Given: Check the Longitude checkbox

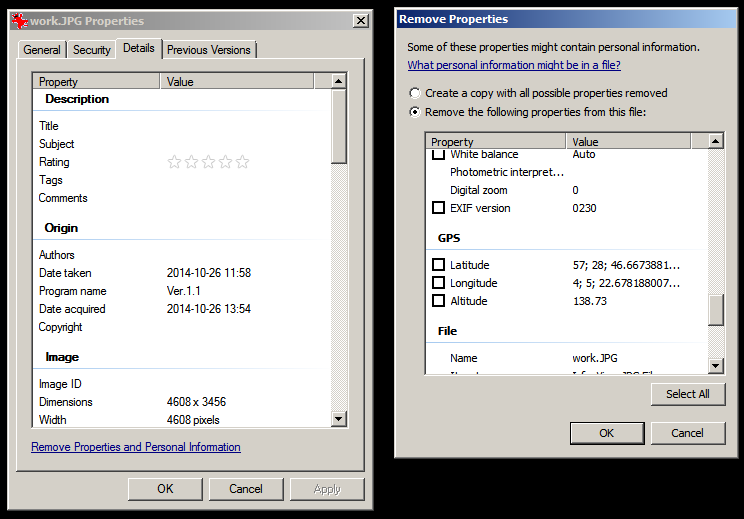Looking at the screenshot, I should click(x=438, y=283).
